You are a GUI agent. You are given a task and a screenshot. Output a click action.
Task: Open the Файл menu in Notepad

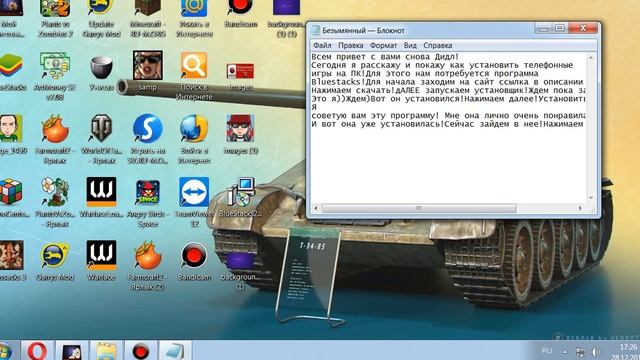coord(322,45)
